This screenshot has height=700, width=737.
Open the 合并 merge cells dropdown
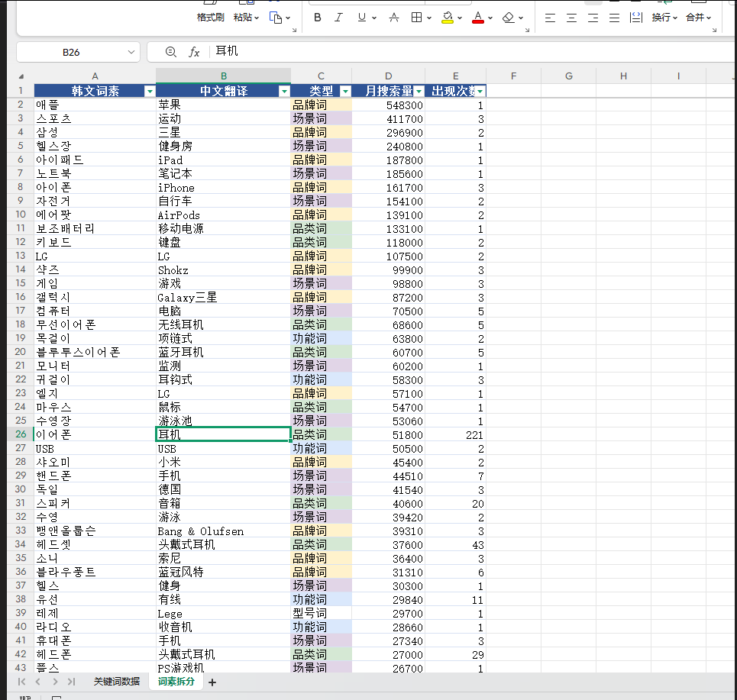[x=699, y=18]
